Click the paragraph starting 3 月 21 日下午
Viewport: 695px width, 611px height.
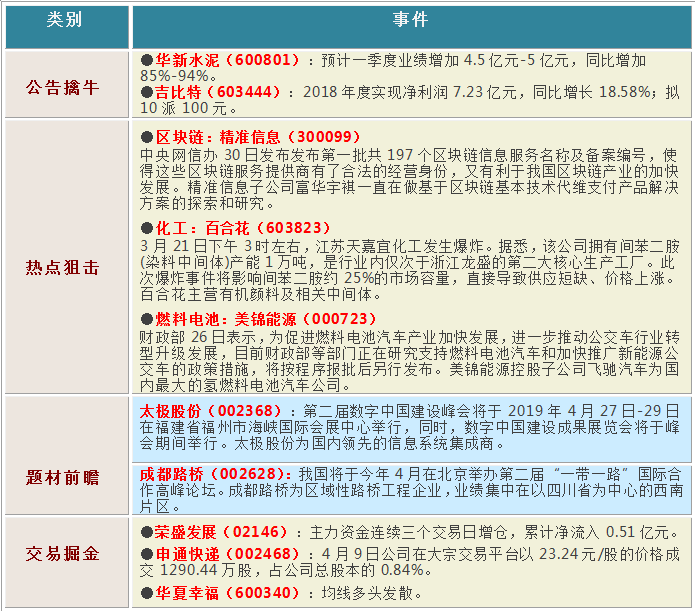409,270
